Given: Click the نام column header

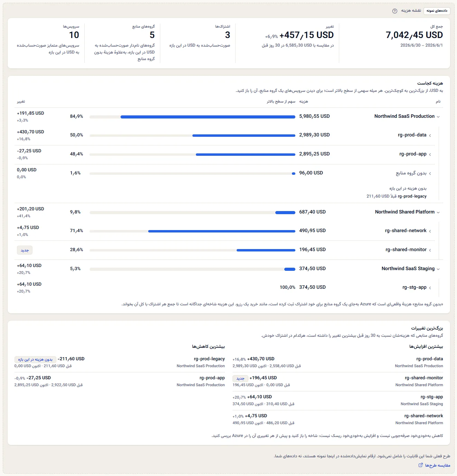Looking at the screenshot, I should [438, 102].
